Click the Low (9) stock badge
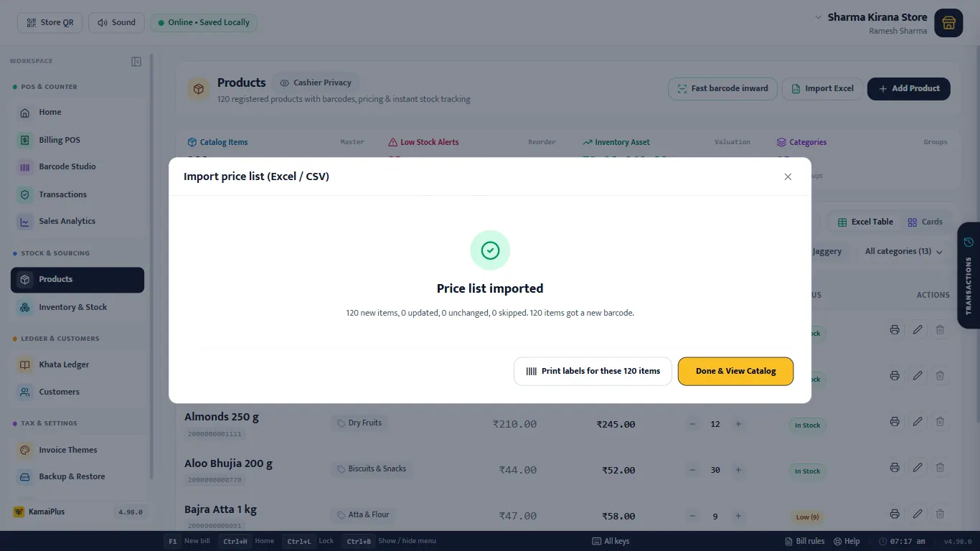Image resolution: width=980 pixels, height=551 pixels. tap(807, 517)
